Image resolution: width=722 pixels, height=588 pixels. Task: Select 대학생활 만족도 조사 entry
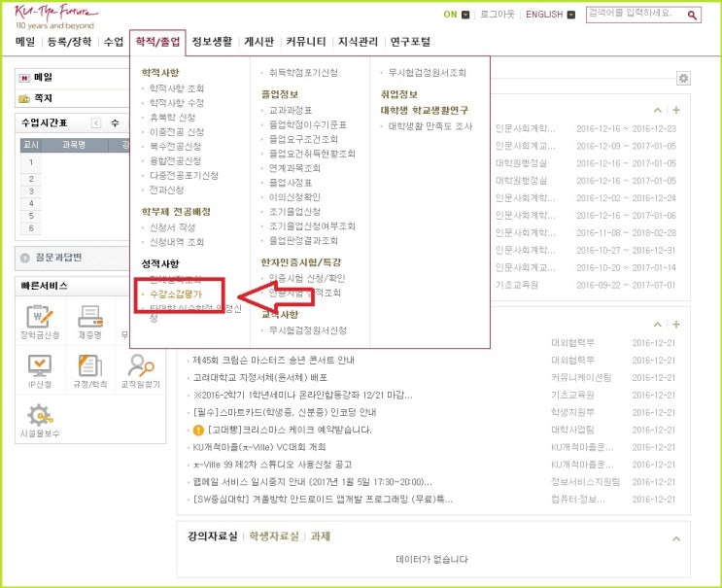pyautogui.click(x=430, y=126)
